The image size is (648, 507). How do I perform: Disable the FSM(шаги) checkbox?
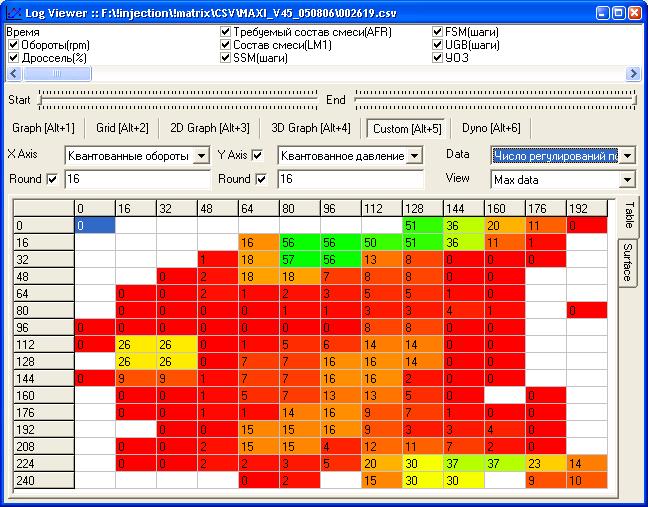[x=438, y=32]
